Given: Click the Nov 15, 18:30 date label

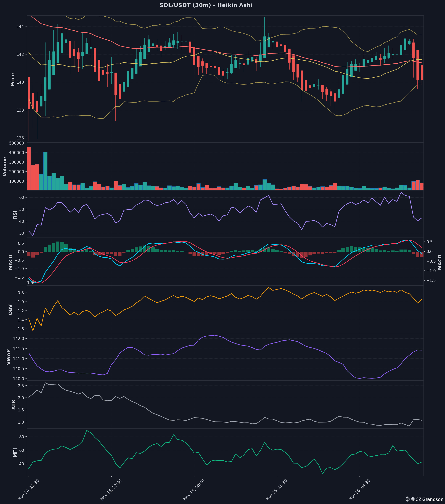Looking at the screenshot, I should [277, 490].
